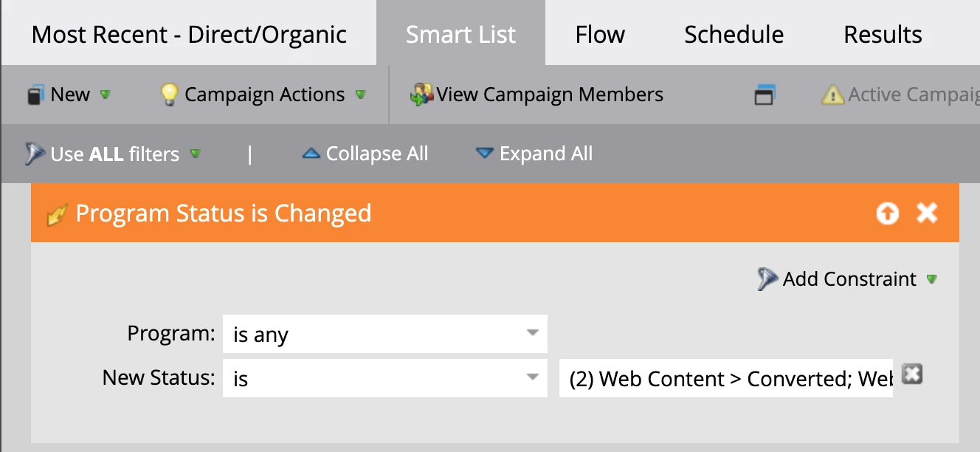
Task: Click the Campaign Actions lightbulb icon
Action: 170,95
